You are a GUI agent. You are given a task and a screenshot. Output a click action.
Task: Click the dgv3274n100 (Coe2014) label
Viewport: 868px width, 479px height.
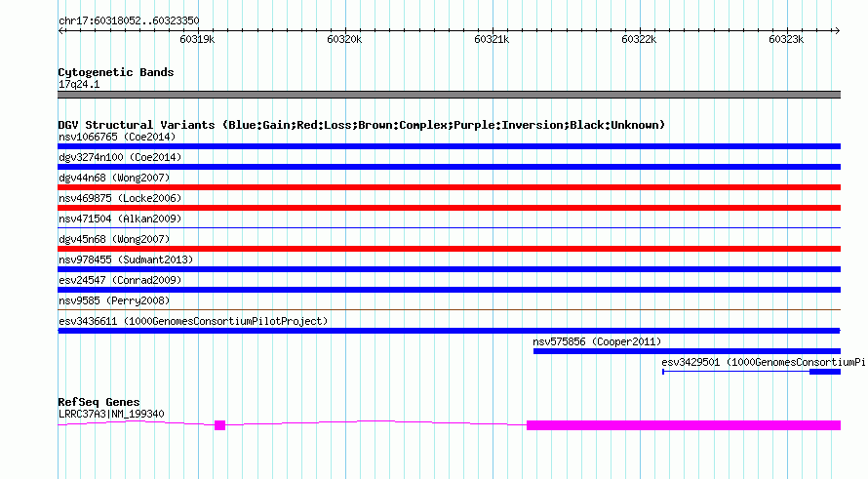click(120, 157)
